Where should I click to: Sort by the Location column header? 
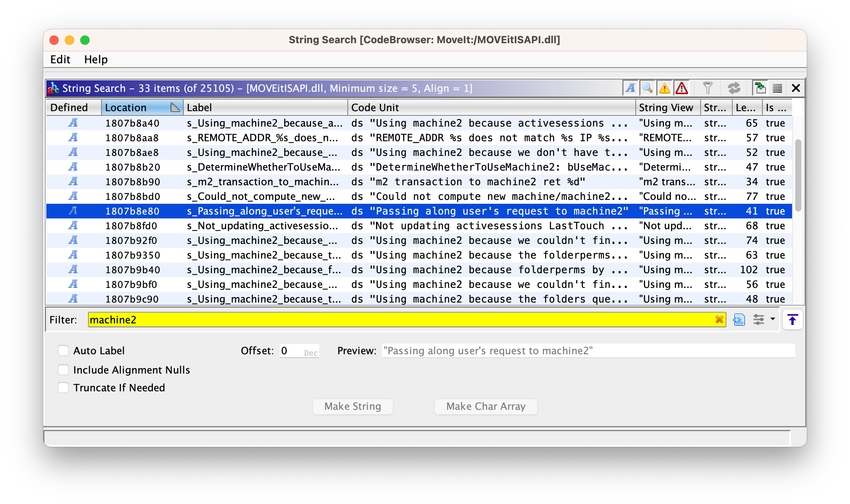(142, 107)
